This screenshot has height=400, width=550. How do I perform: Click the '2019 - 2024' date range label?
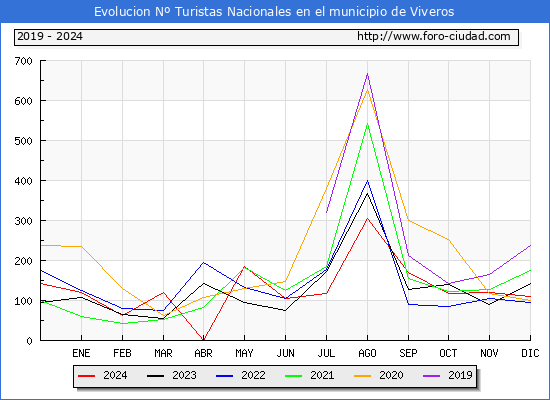[x=50, y=36]
